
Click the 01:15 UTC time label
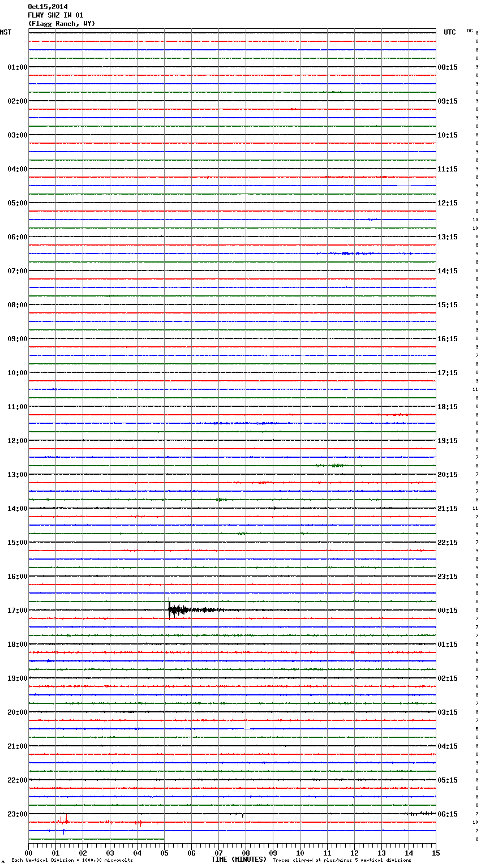click(x=448, y=644)
